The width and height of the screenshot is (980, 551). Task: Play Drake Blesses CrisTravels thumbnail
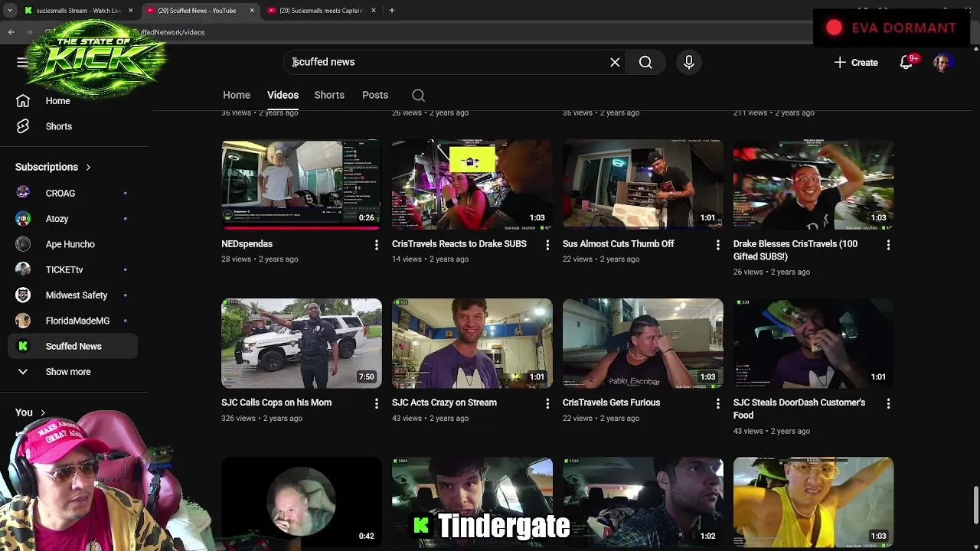pyautogui.click(x=813, y=184)
